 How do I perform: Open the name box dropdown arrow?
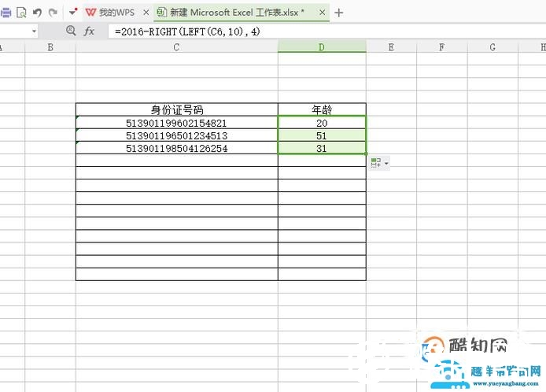pos(34,31)
